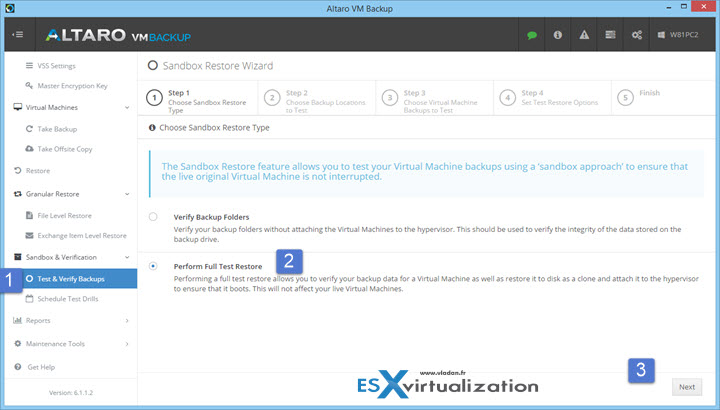This screenshot has height=410, width=720.
Task: Click the Restore history icon
Action: coord(17,170)
